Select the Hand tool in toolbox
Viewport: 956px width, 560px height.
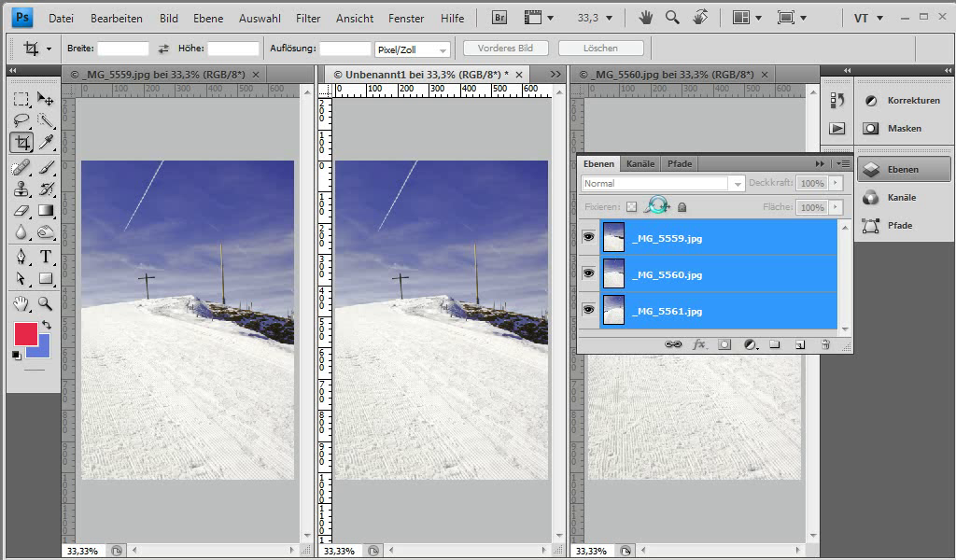21,302
